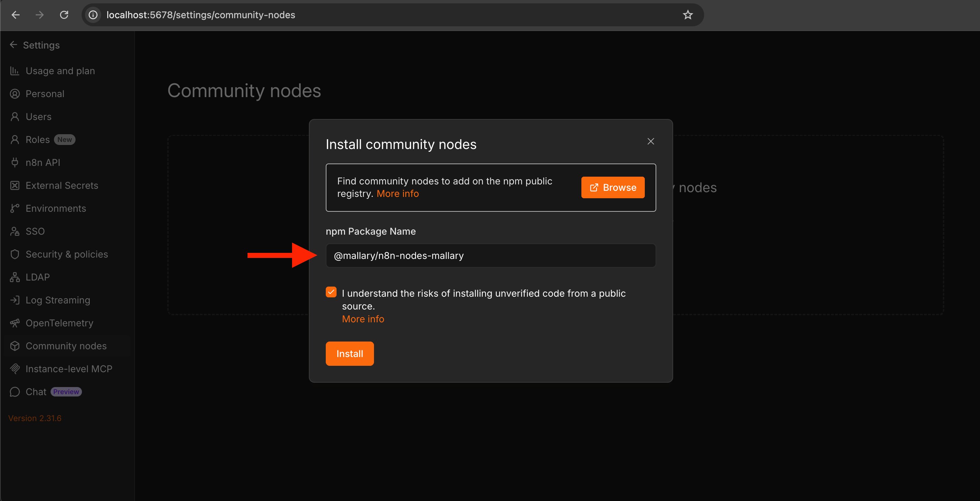This screenshot has height=501, width=980.
Task: Click the Security & policies shield icon
Action: [x=15, y=254]
